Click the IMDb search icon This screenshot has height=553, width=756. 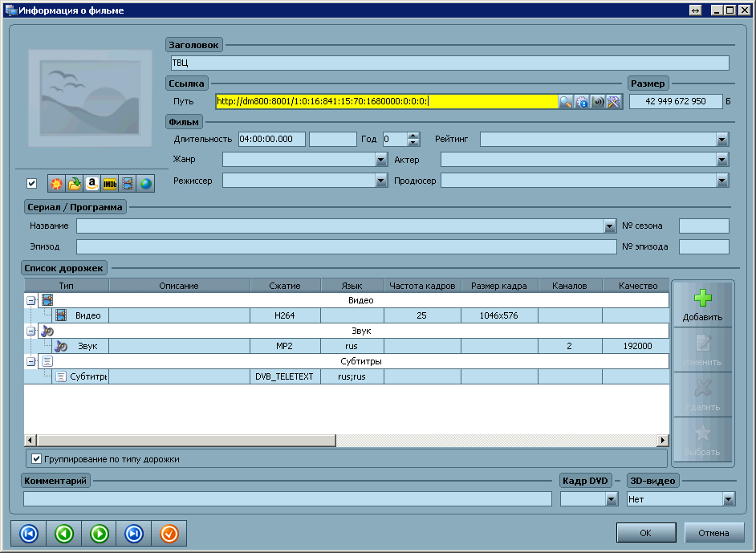click(110, 184)
